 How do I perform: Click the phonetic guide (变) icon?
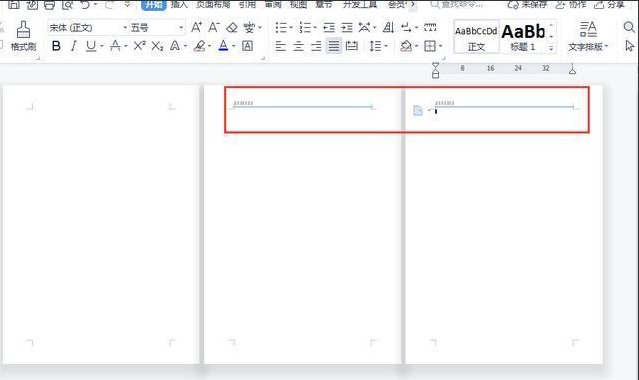click(249, 28)
